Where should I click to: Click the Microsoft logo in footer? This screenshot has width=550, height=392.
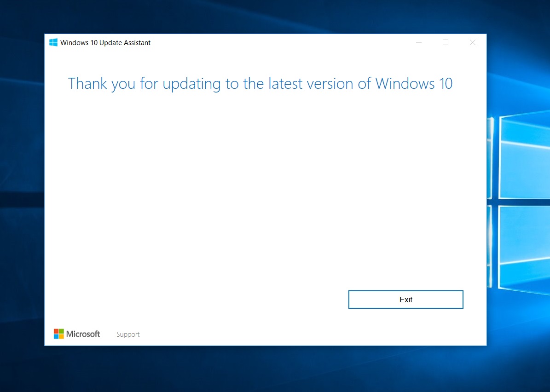click(x=77, y=334)
